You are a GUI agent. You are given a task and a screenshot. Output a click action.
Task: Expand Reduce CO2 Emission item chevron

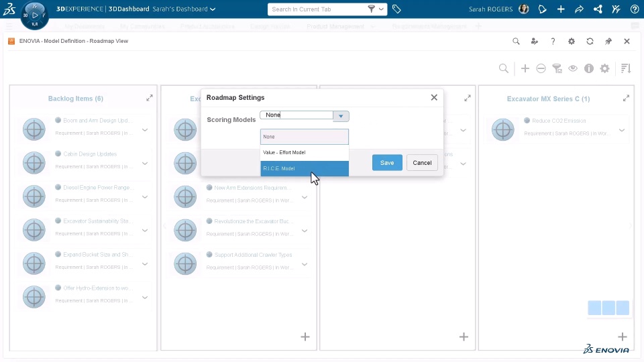[x=622, y=130]
